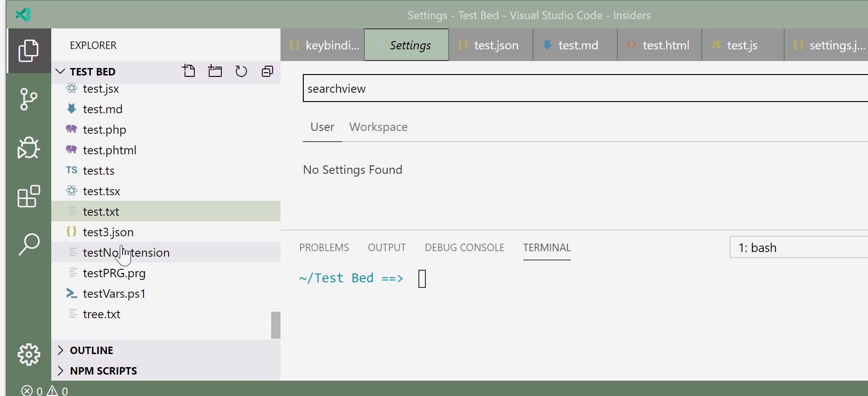The height and width of the screenshot is (396, 868).
Task: Switch to the test.json editor tab
Action: [491, 45]
